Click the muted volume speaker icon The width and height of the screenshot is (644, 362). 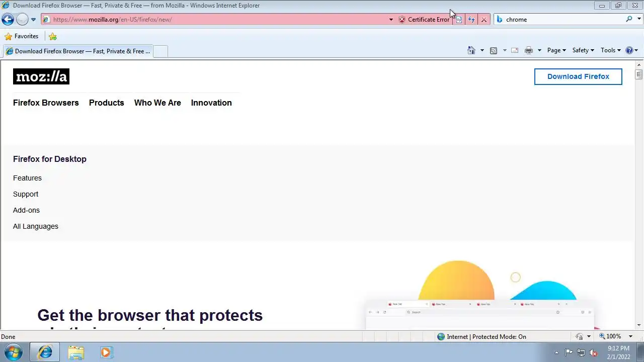coord(593,352)
